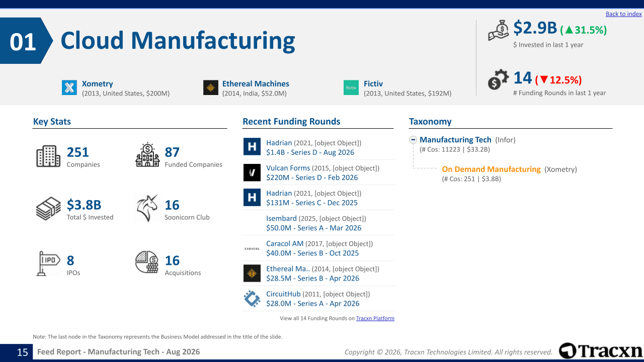Screen dimensions: 644x362
Task: Click the Soonicorn Club unicorn icon
Action: [147, 208]
